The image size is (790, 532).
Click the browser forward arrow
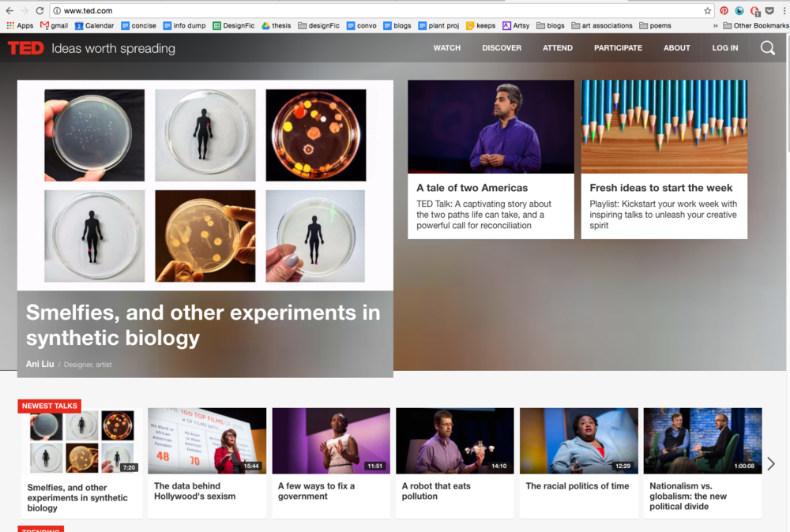24,10
